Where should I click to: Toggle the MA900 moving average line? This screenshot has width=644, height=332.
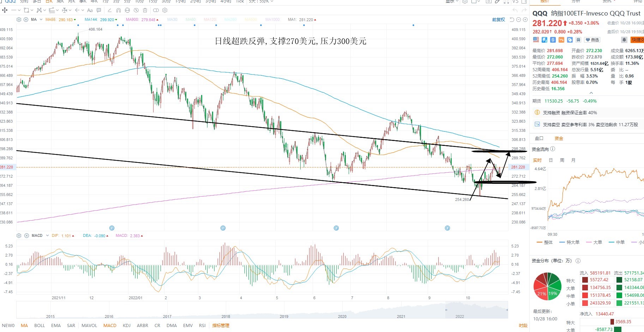(x=142, y=20)
